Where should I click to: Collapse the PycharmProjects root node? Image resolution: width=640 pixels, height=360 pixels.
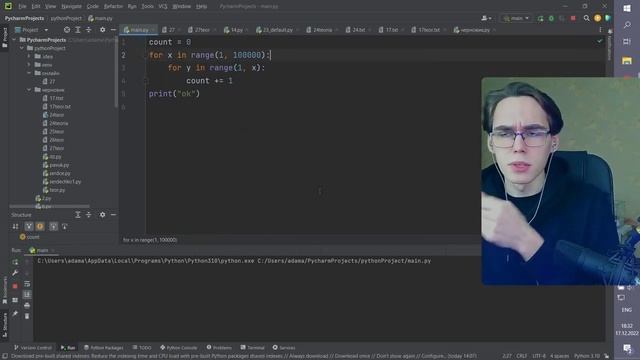14,40
